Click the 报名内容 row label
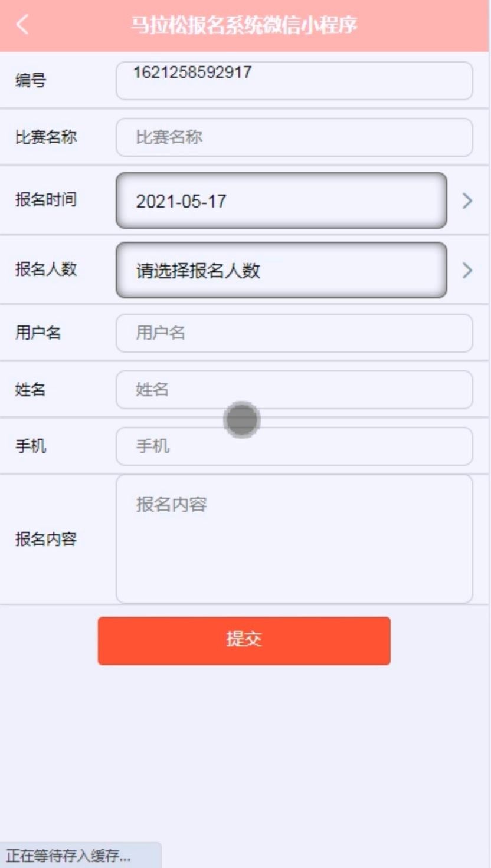The image size is (491, 868). [46, 539]
